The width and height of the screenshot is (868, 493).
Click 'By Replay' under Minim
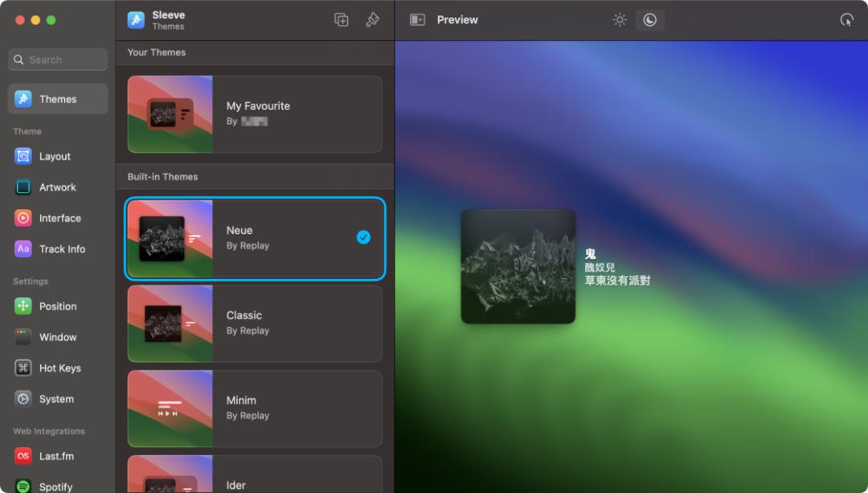[248, 416]
